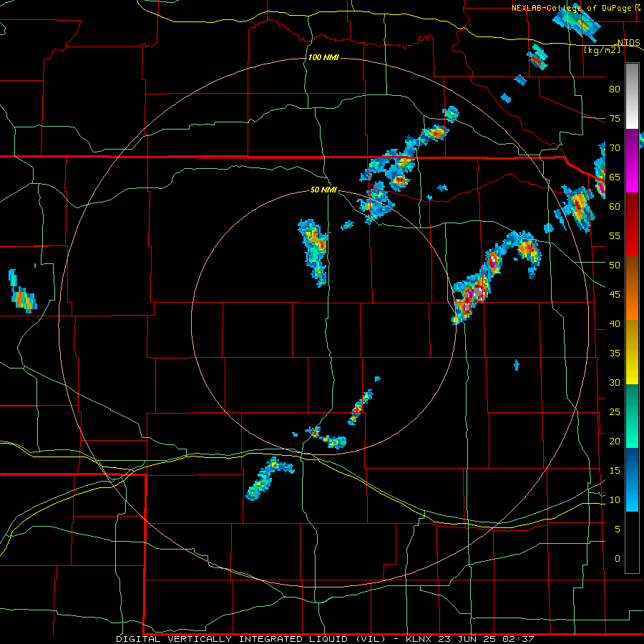Click the "5" value on the VIL scale
This screenshot has height=644, width=644.
tap(618, 530)
